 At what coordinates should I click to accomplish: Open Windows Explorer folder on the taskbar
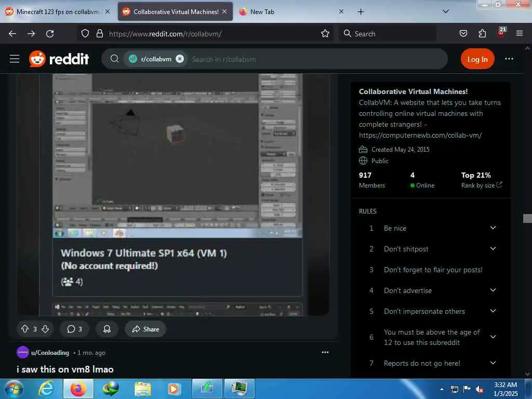coord(142,389)
